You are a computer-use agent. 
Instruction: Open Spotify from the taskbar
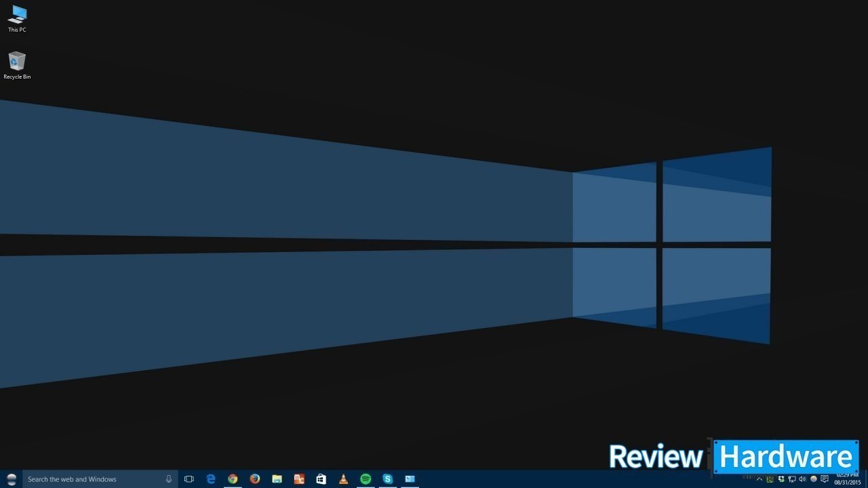coord(366,479)
